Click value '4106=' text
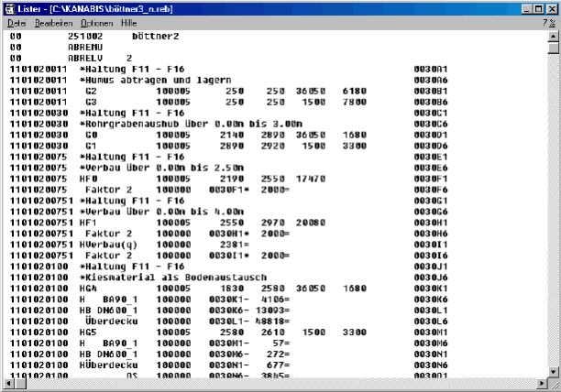Viewport: 561px width, 392px height. (275, 299)
